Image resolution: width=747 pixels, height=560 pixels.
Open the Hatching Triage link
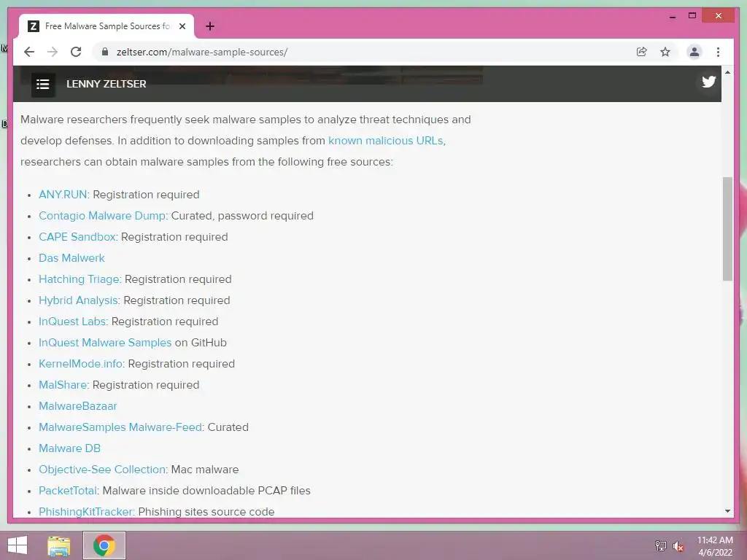(79, 279)
